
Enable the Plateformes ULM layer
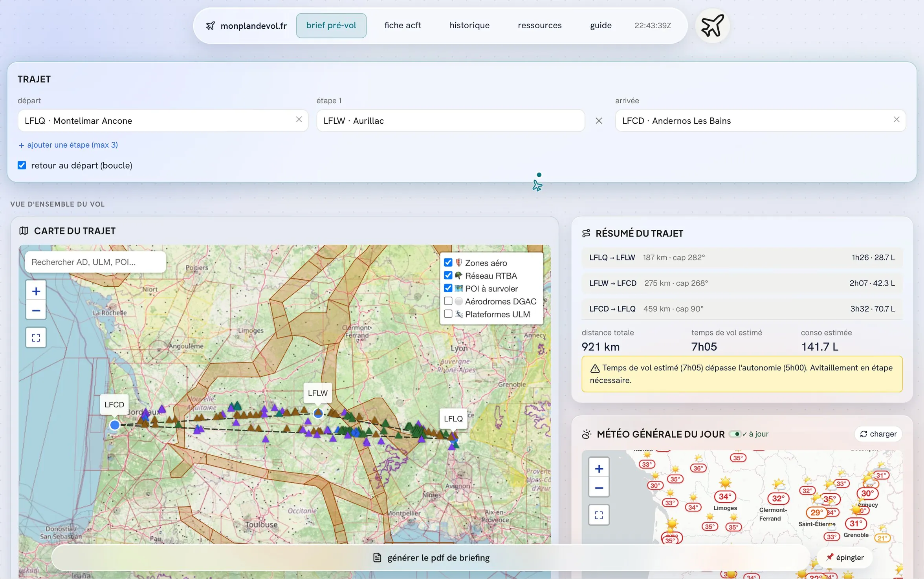point(448,314)
